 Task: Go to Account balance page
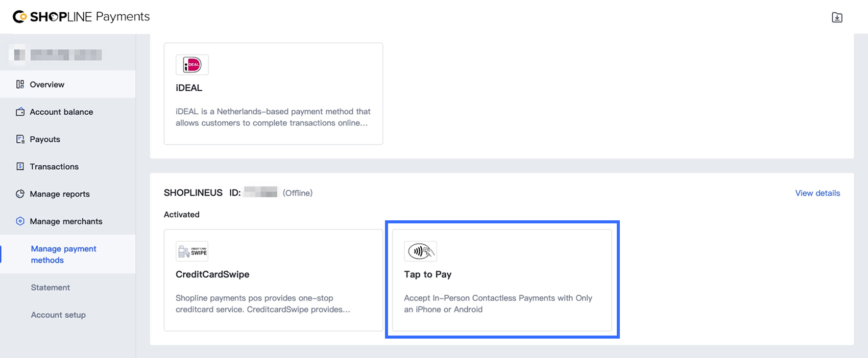coord(61,112)
